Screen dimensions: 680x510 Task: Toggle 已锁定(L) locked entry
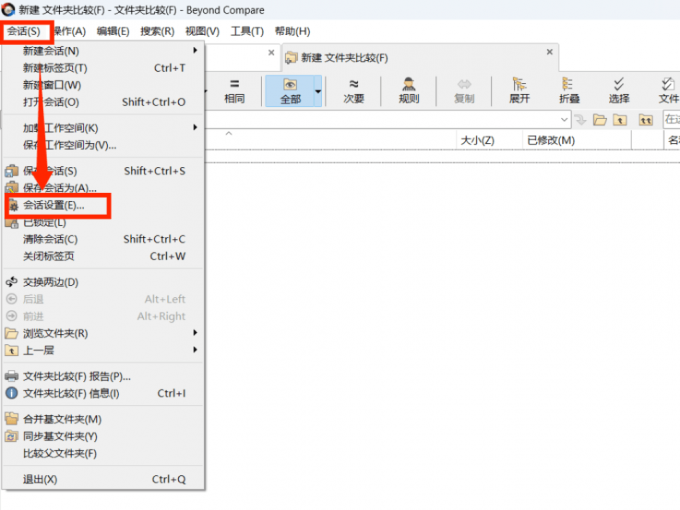(x=103, y=222)
